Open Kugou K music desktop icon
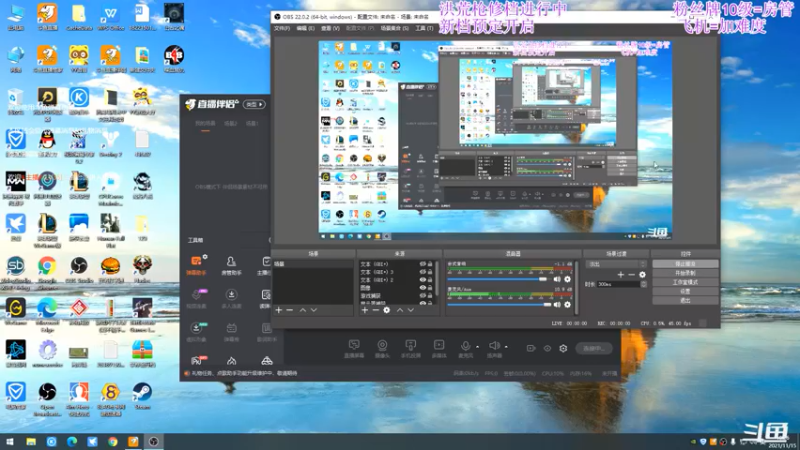 [x=79, y=101]
